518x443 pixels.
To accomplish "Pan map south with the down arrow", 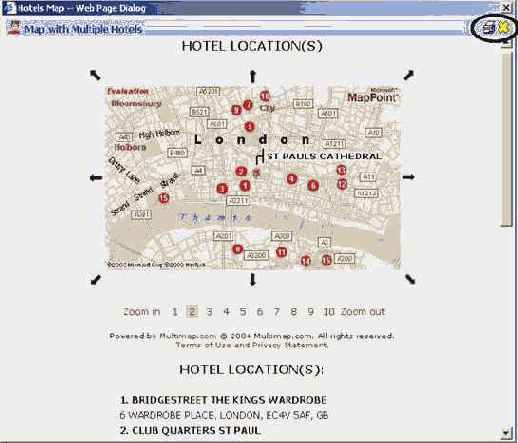I will click(253, 279).
